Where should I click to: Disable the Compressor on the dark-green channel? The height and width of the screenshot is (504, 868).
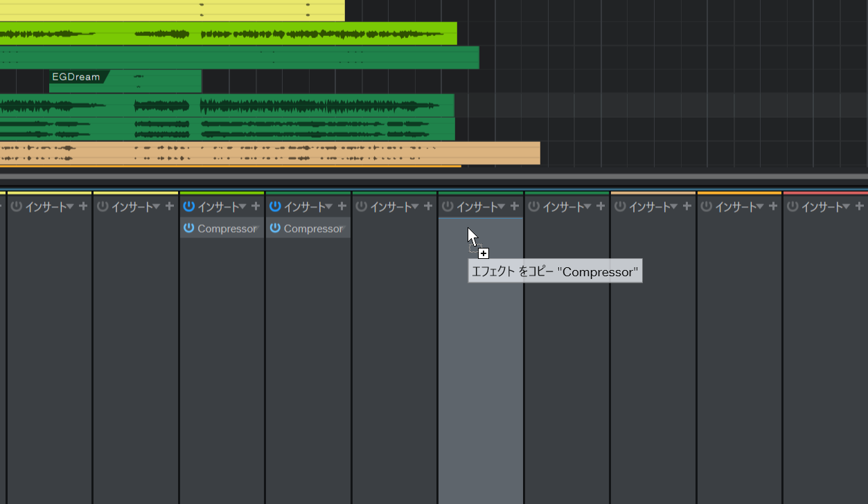click(275, 228)
